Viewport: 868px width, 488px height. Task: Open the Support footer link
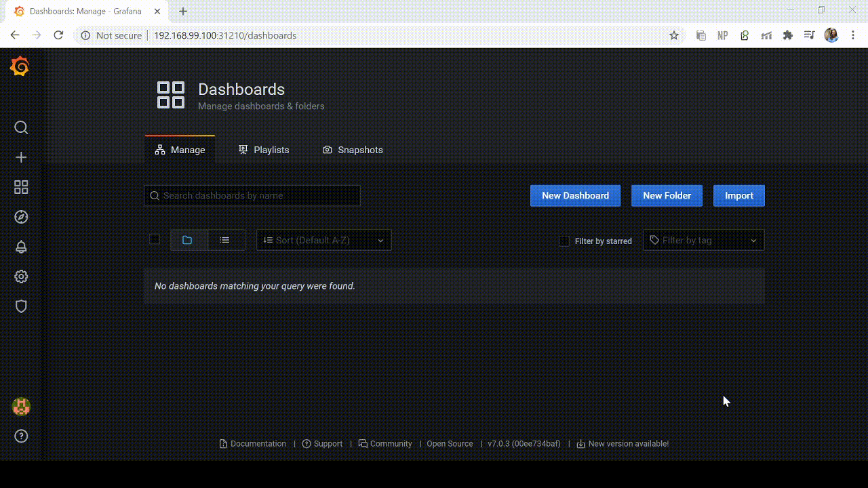coord(322,444)
